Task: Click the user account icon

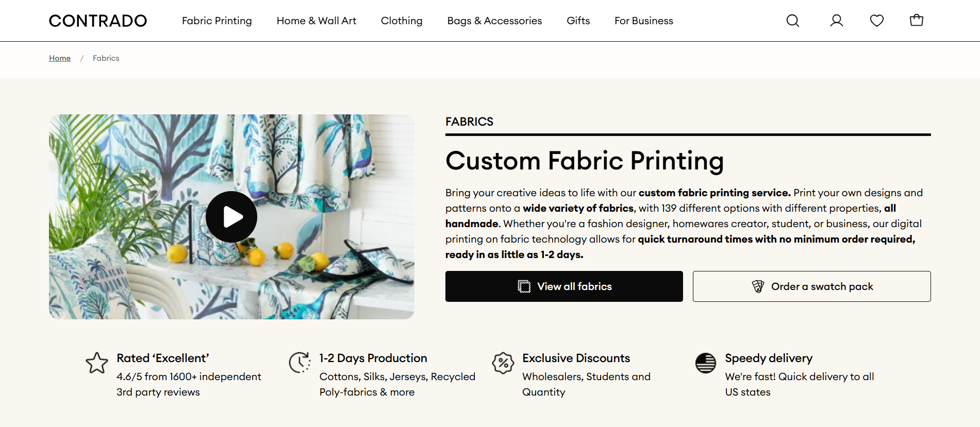Action: 836,21
